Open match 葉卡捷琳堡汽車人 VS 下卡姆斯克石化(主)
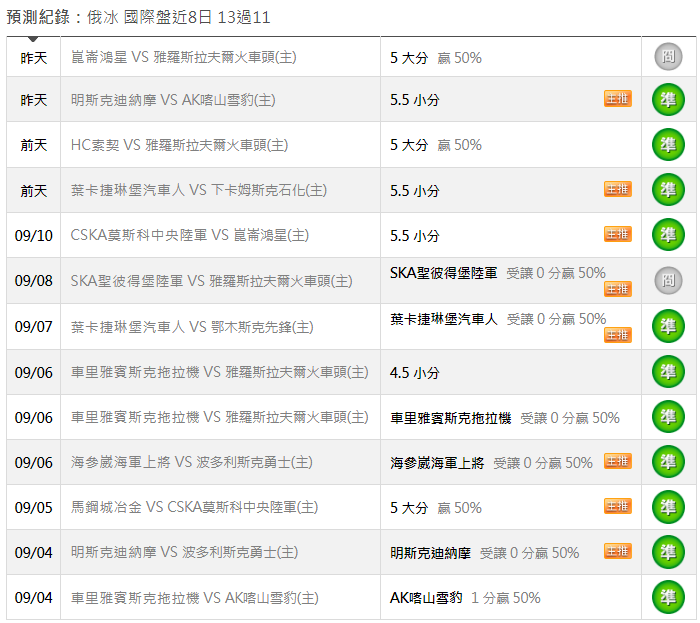Image resolution: width=700 pixels, height=623 pixels. tap(199, 190)
